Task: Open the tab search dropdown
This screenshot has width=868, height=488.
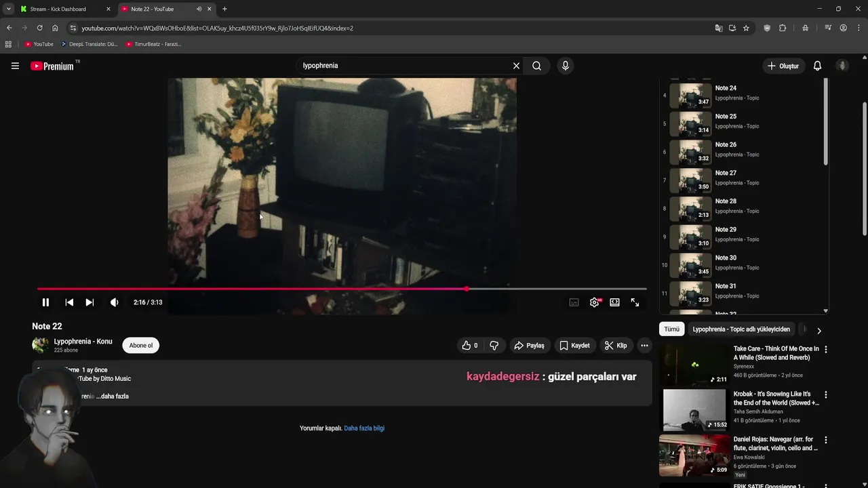Action: pyautogui.click(x=8, y=9)
